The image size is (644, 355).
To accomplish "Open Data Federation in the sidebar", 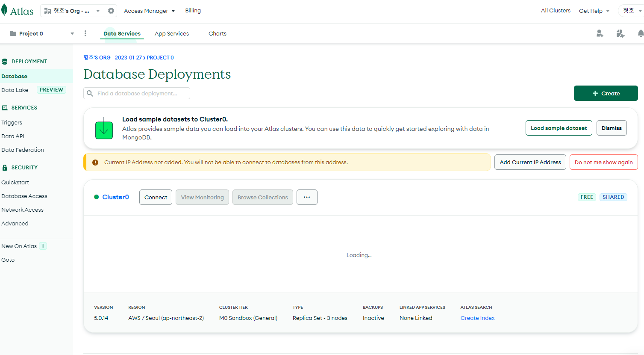I will click(23, 150).
